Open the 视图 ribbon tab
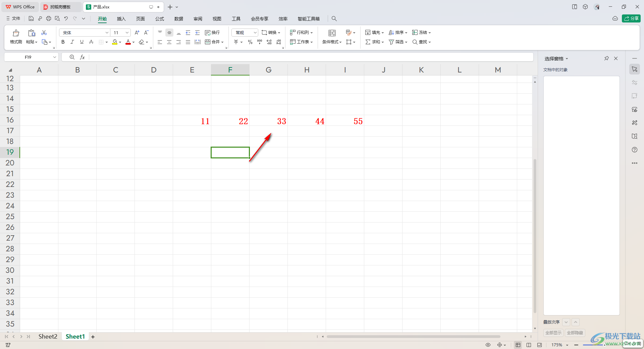The width and height of the screenshot is (644, 349). tap(217, 19)
